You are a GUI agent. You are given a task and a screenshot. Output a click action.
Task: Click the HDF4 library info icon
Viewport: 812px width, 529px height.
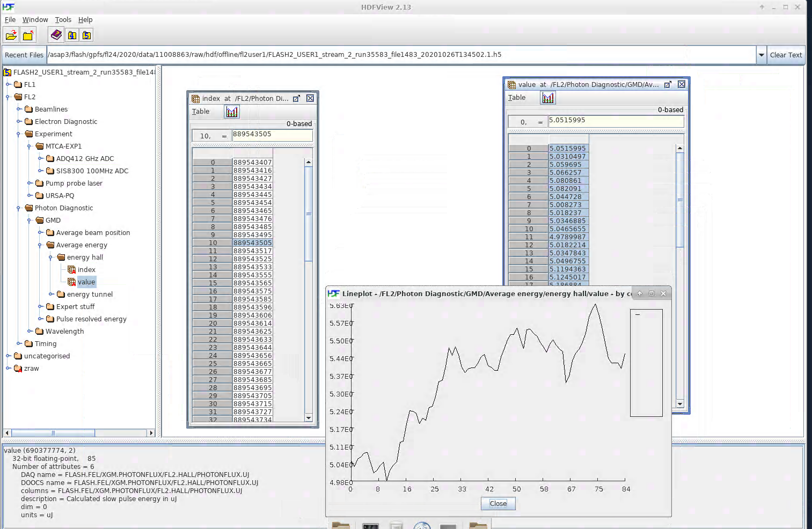[x=72, y=35]
